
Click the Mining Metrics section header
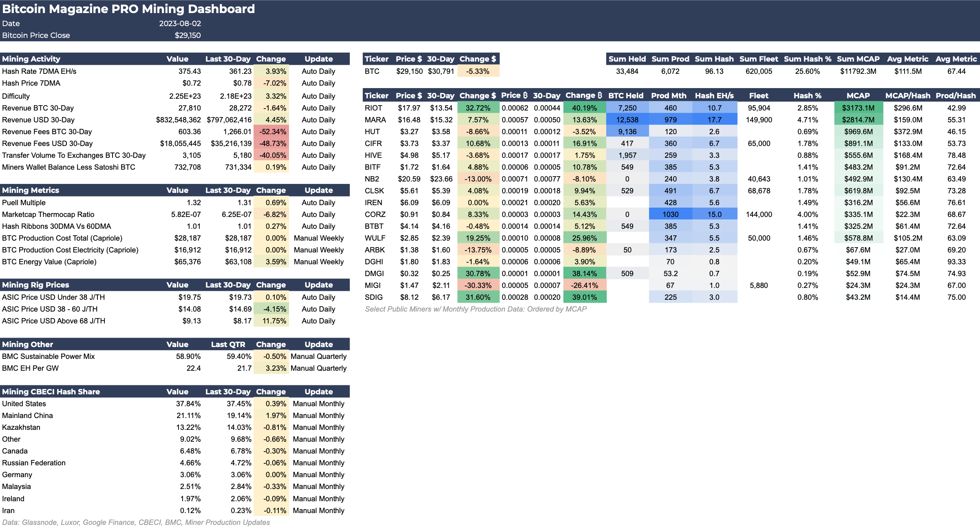coord(31,190)
